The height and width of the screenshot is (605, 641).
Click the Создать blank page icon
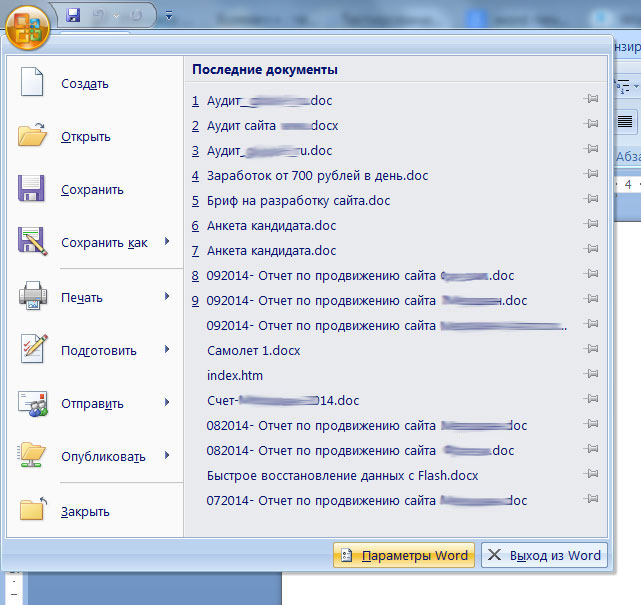coord(32,82)
